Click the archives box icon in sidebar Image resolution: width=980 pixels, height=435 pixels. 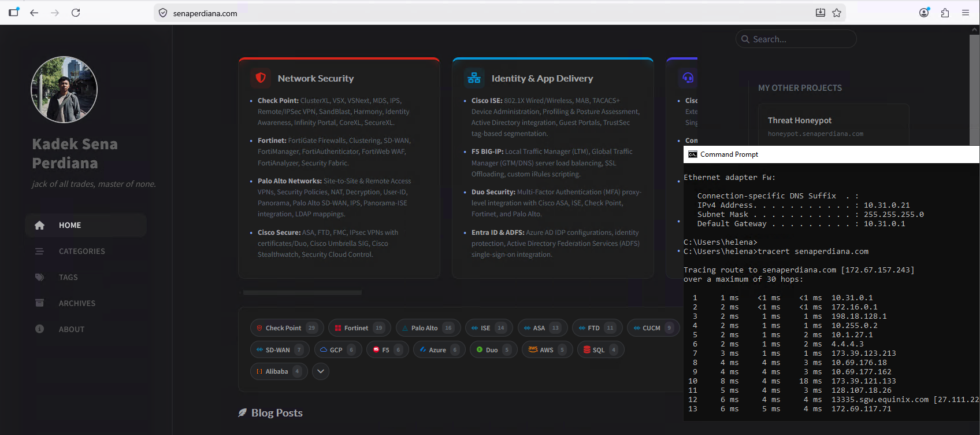[39, 303]
